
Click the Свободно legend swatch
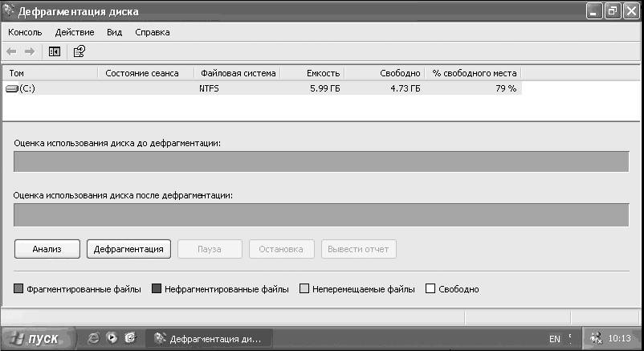pyautogui.click(x=430, y=288)
